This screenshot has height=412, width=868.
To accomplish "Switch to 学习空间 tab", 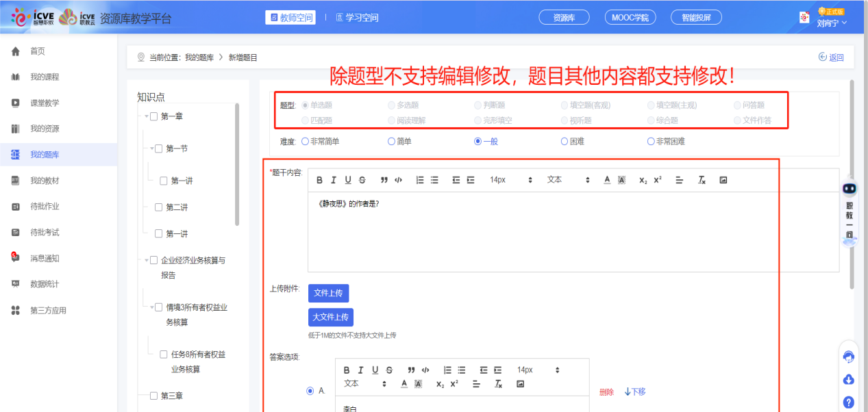I will pos(357,18).
